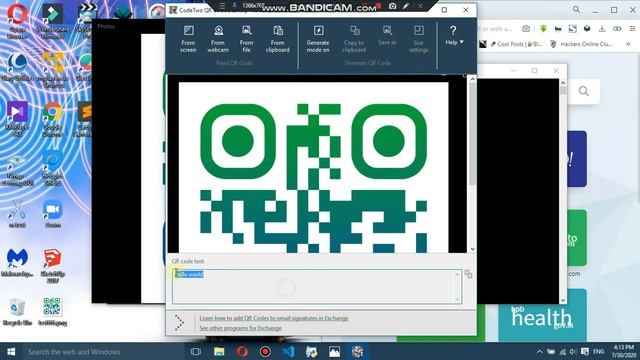Switch to CodeTwo QR app in taskbar

tap(358, 351)
